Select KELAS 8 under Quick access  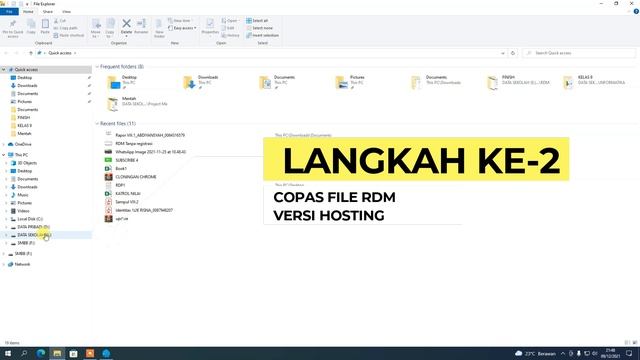click(x=24, y=126)
